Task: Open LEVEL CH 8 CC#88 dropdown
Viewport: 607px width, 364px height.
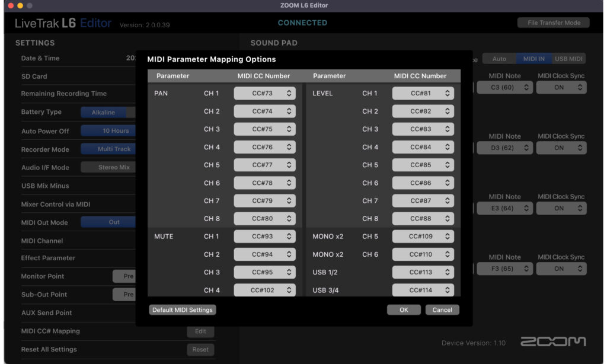Action: [x=423, y=218]
